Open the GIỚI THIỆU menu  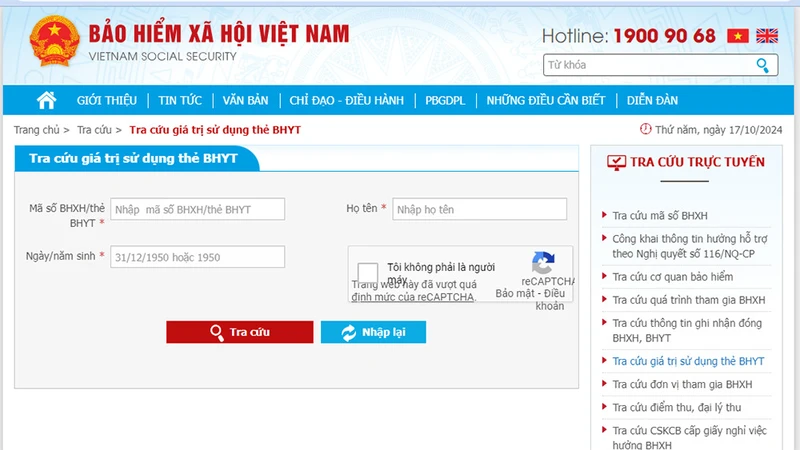107,101
